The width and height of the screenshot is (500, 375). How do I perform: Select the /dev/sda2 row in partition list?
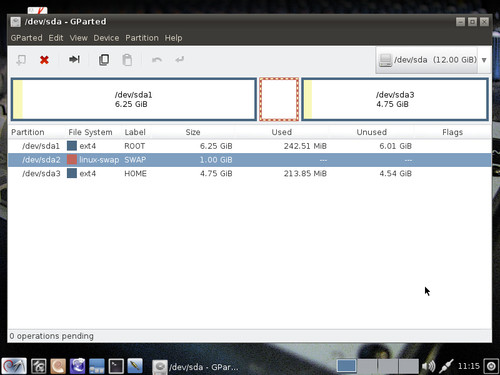point(249,160)
